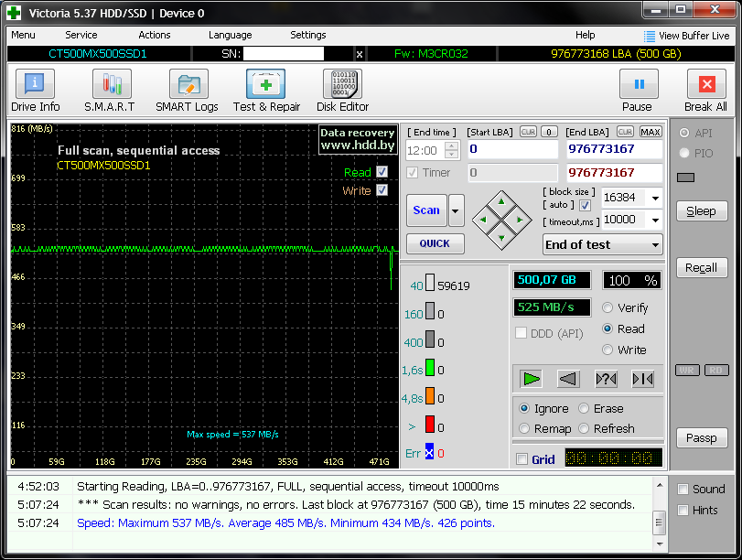742x560 pixels.
Task: Click the CUR button beside End LBA
Action: pyautogui.click(x=625, y=132)
